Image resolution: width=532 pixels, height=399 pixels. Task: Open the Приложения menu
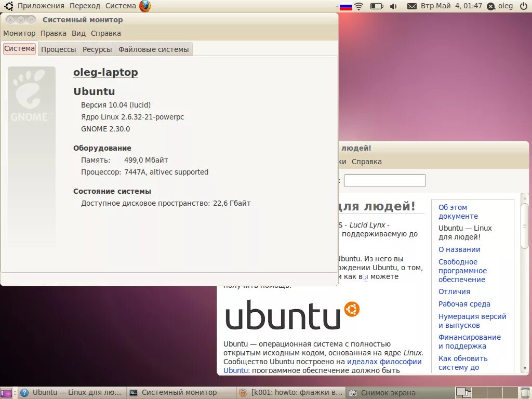[41, 6]
